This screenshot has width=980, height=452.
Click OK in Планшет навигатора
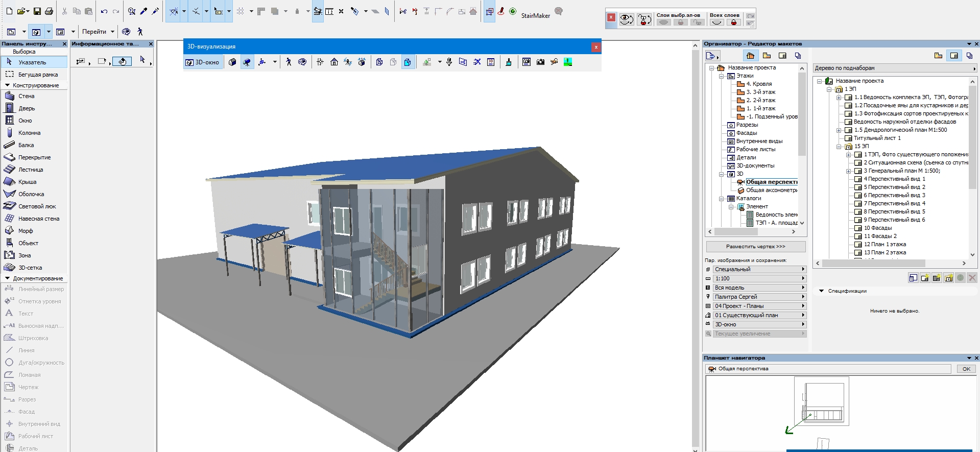point(966,369)
